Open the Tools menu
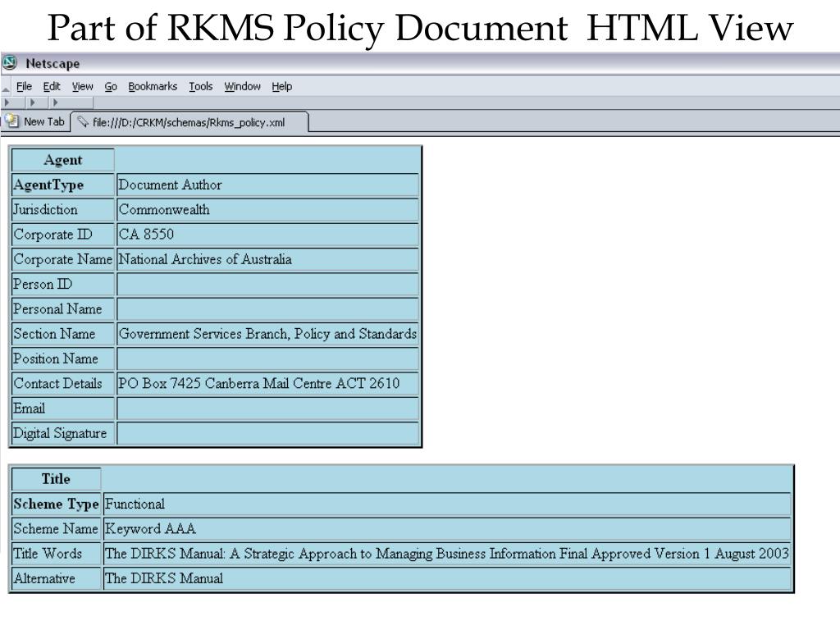This screenshot has height=630, width=840. click(x=201, y=86)
